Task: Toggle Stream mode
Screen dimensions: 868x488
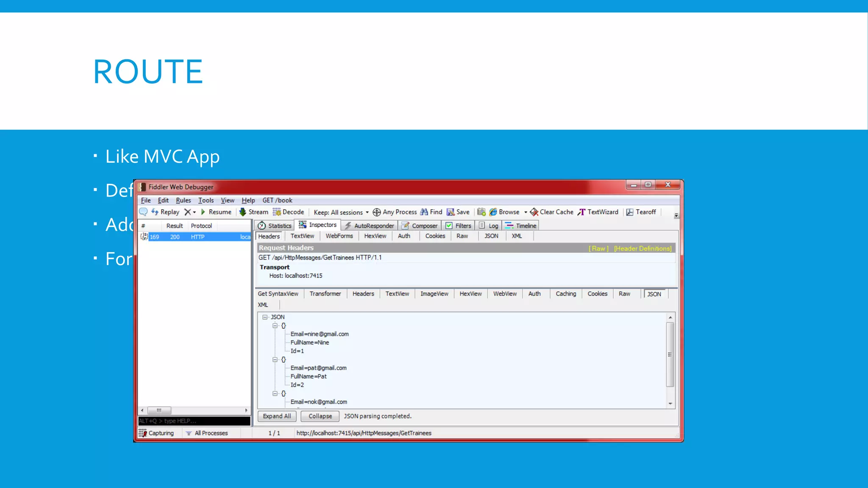Action: (x=254, y=212)
